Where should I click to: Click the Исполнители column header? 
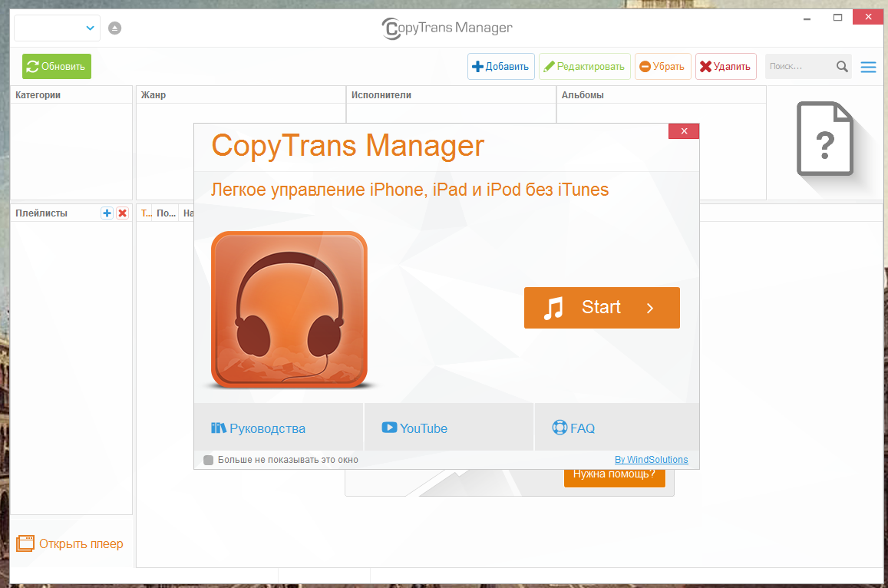coord(451,94)
